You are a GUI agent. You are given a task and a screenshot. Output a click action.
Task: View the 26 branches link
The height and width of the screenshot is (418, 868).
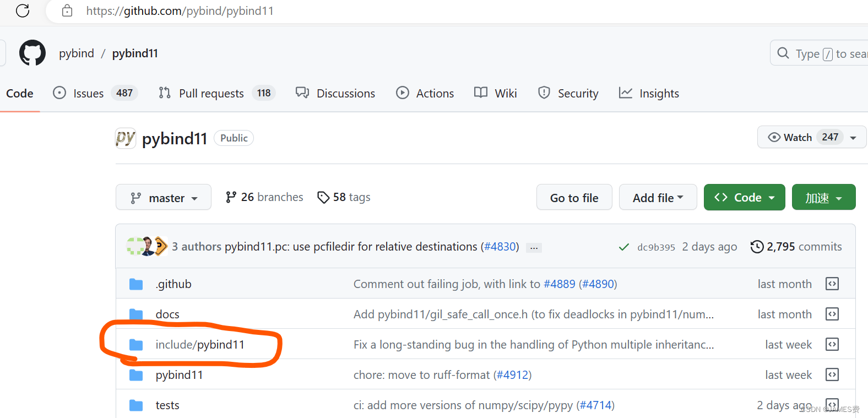tap(264, 197)
